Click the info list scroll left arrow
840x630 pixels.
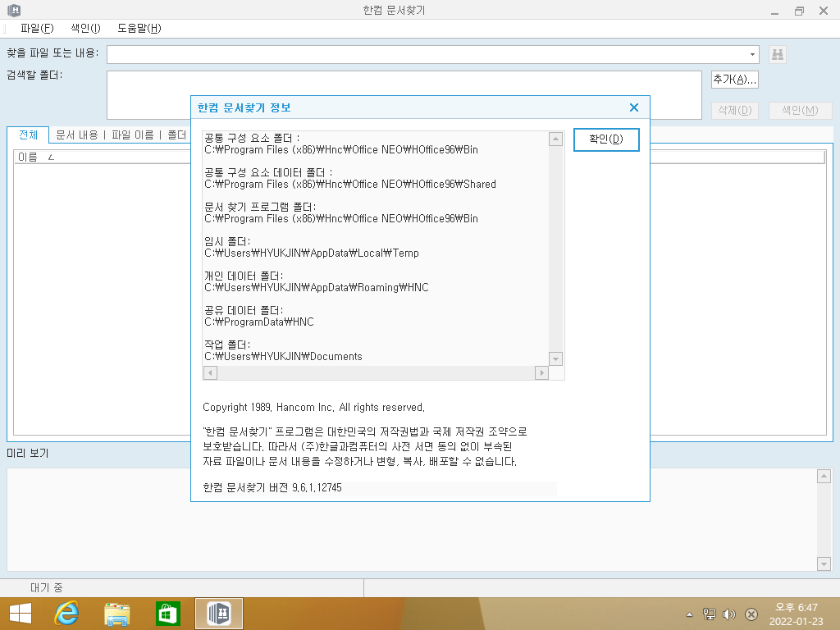(x=210, y=373)
